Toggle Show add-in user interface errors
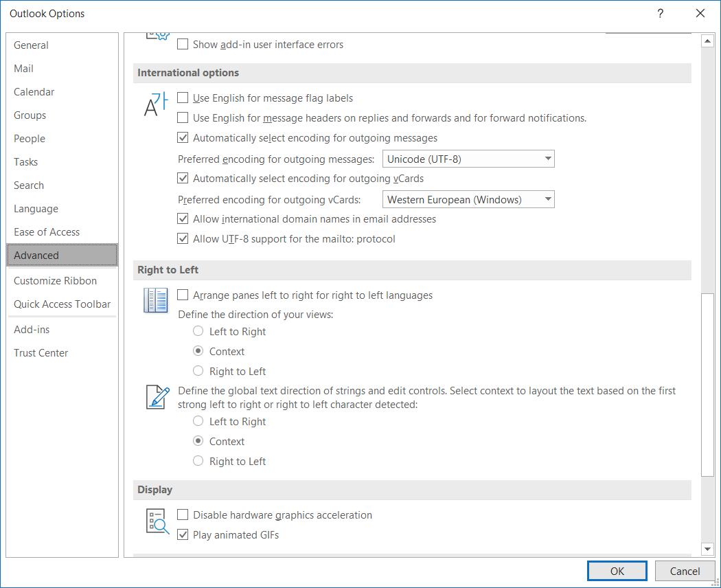The height and width of the screenshot is (588, 721). [183, 45]
